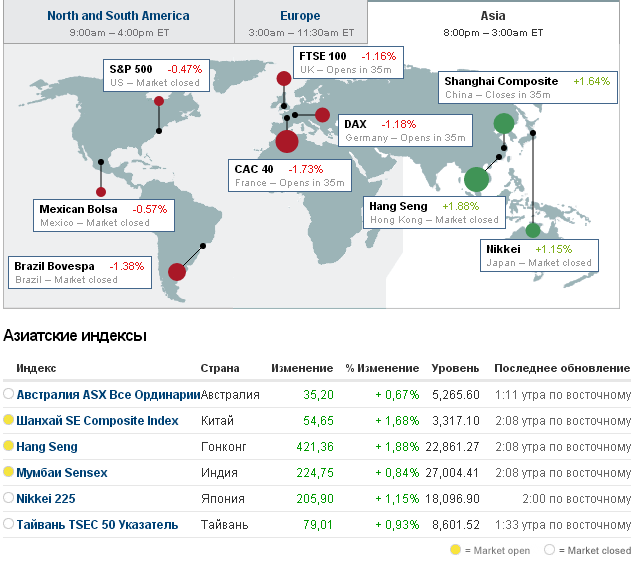Click the DAX red map marker
Image resolution: width=637 pixels, height=568 pixels.
coord(322,115)
